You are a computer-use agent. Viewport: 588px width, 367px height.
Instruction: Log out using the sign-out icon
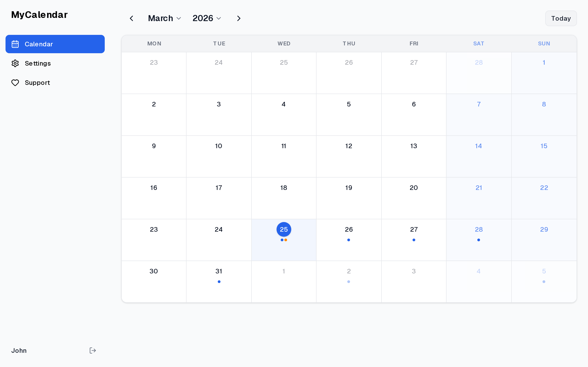(93, 350)
